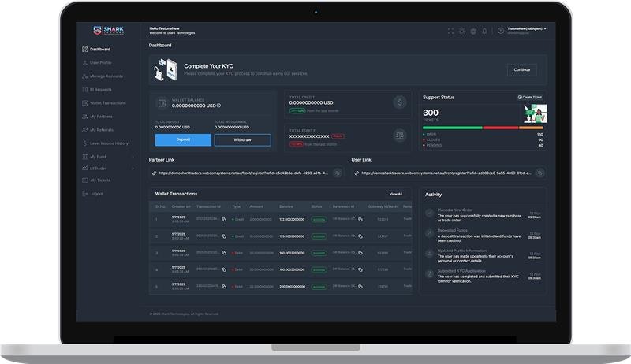This screenshot has height=364, width=631.
Task: Click the Updated Profile Information activity icon
Action: (429, 254)
